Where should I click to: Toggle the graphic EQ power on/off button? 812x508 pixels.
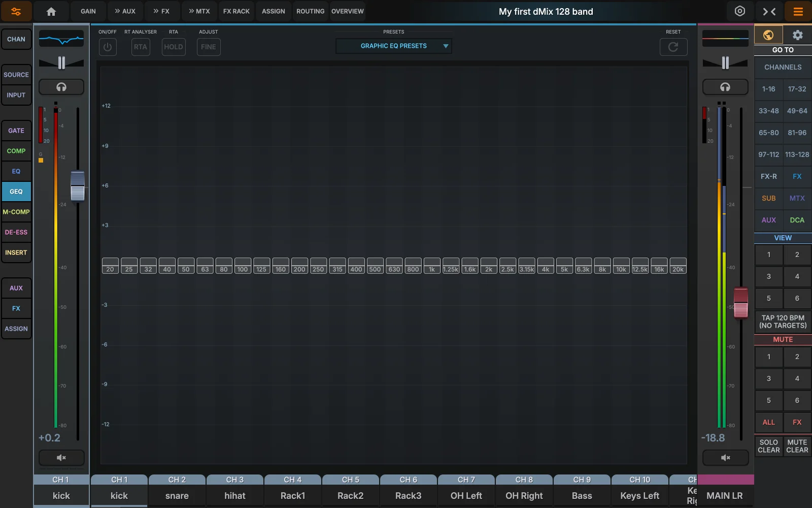[x=108, y=47]
